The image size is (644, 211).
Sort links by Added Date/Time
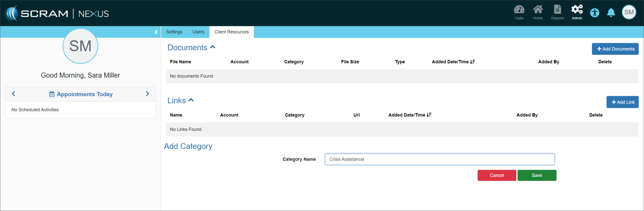[x=410, y=115]
